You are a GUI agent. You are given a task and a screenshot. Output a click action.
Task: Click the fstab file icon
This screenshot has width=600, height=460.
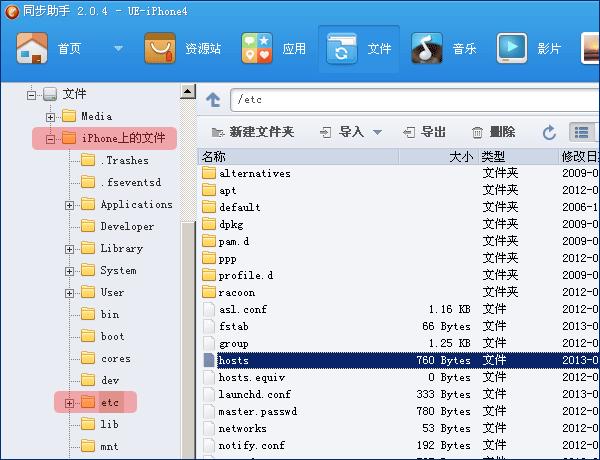coord(209,326)
